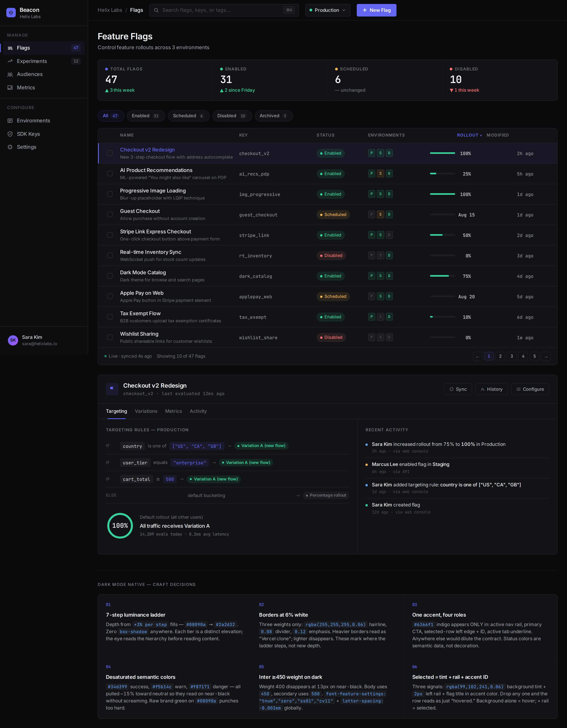Go to page 5 of flags
Image resolution: width=567 pixels, height=728 pixels.
[534, 356]
